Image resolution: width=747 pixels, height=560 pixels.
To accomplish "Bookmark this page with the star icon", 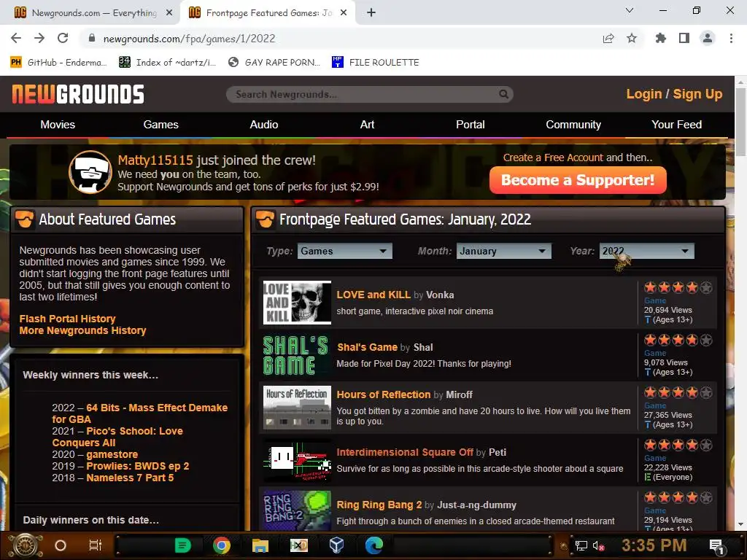I will tap(632, 38).
